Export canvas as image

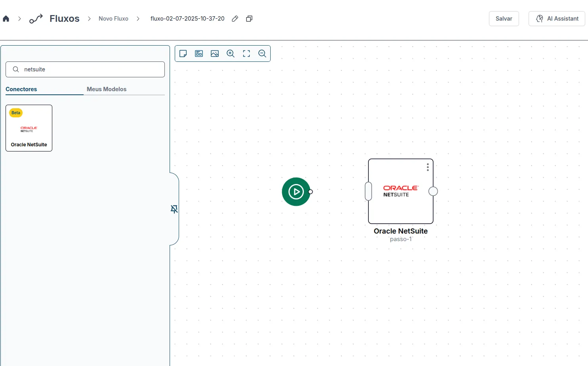coord(215,54)
